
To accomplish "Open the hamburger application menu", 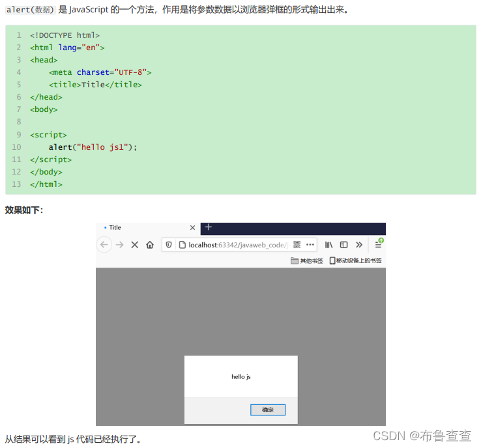I will [x=378, y=245].
